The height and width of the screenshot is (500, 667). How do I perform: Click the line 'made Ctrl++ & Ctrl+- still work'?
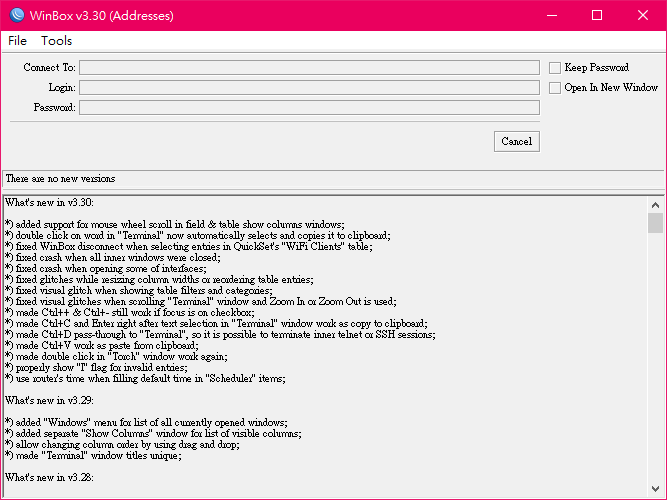pyautogui.click(x=130, y=313)
